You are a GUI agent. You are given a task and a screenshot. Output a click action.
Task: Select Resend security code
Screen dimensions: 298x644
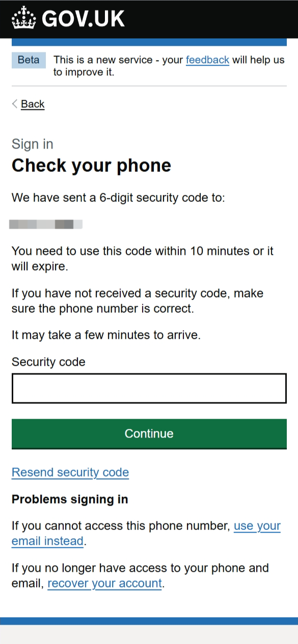click(x=70, y=472)
